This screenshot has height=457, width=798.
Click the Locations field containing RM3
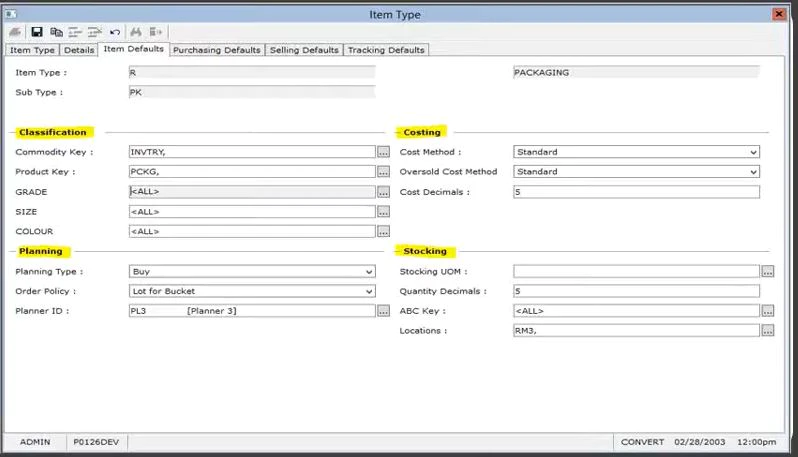[x=636, y=330]
